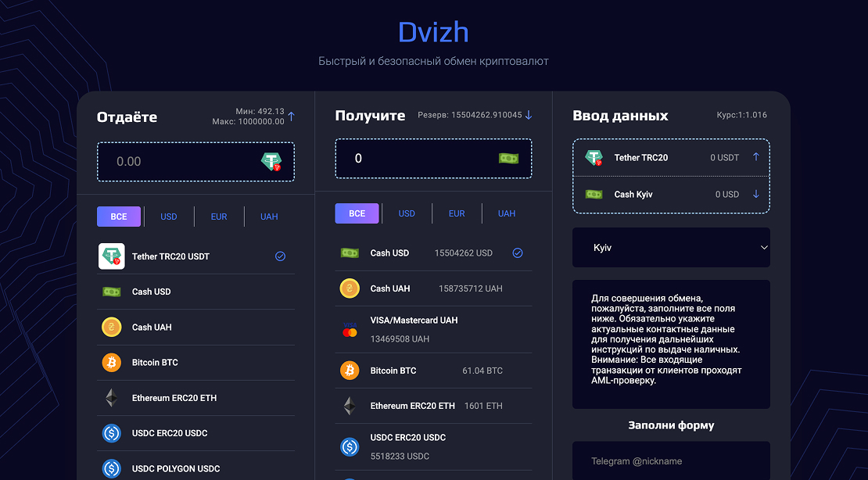Click the Ethereum icon in receive list
Screen dimensions: 868x480
pyautogui.click(x=350, y=406)
